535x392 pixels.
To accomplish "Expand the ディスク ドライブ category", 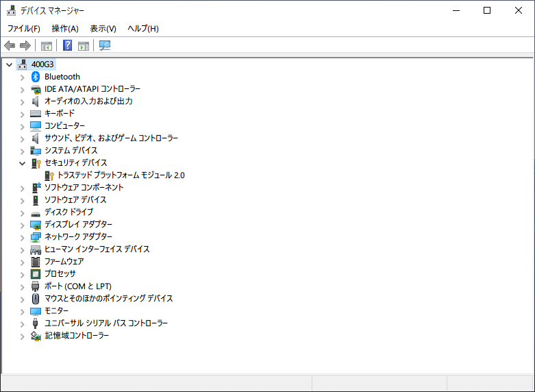I will pos(23,213).
